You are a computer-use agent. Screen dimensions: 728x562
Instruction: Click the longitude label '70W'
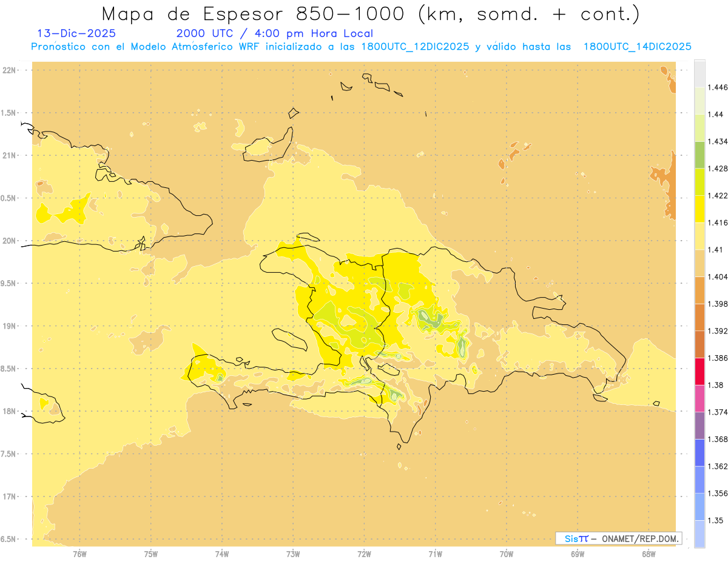coord(507,554)
